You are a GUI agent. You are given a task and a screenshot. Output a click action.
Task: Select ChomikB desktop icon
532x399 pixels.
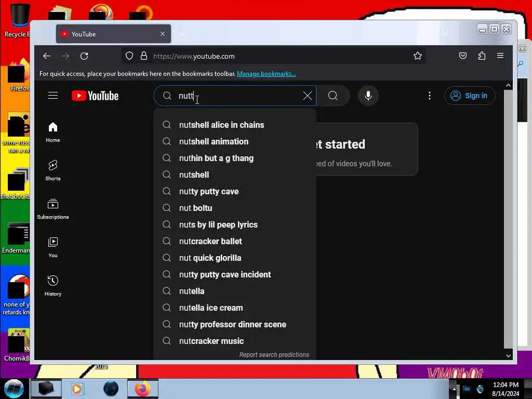point(17,345)
